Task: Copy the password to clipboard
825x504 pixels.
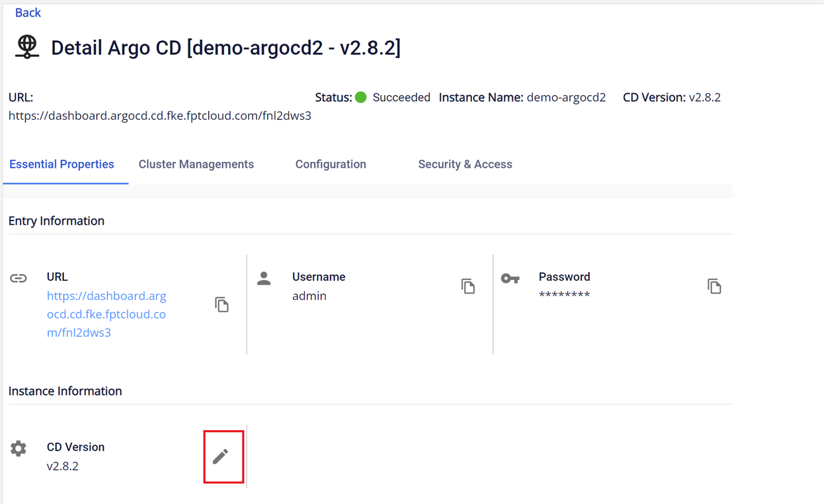Action: [x=714, y=286]
